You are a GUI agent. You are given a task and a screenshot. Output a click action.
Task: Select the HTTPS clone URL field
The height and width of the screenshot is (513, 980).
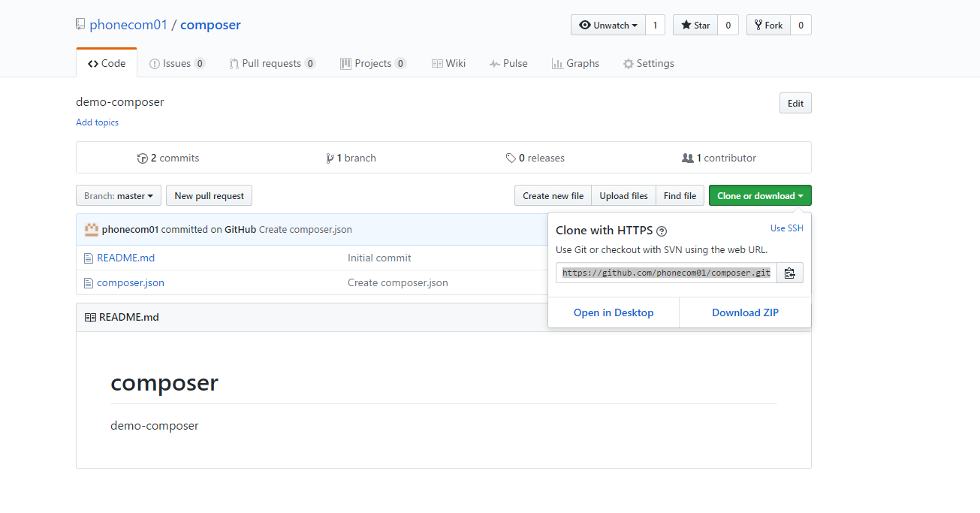coord(666,273)
